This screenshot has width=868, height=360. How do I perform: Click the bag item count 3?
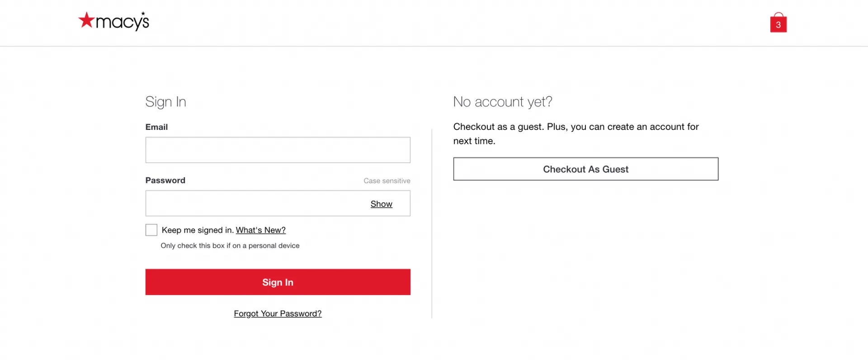[778, 25]
